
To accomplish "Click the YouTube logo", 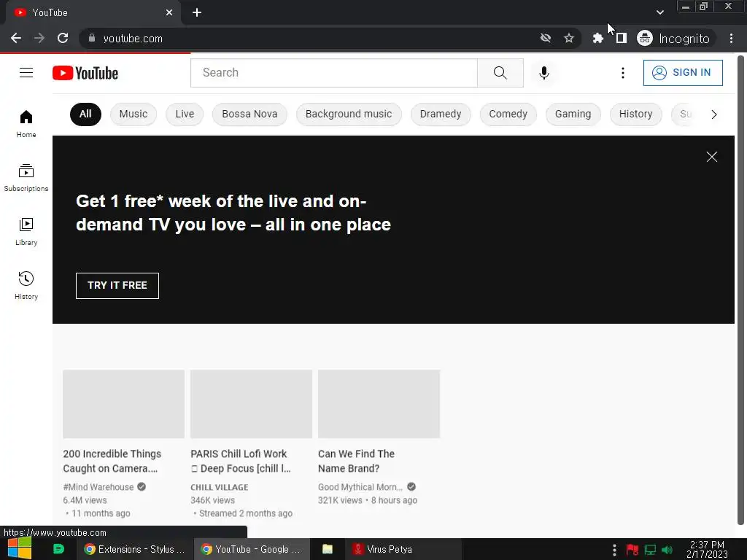I will pos(85,73).
